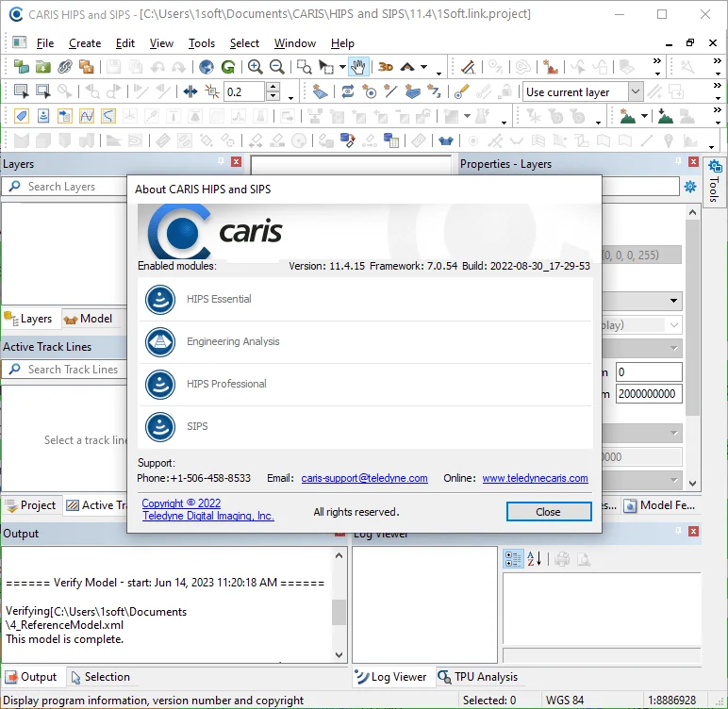
Task: Switch to the Selection tab
Action: pos(101,677)
